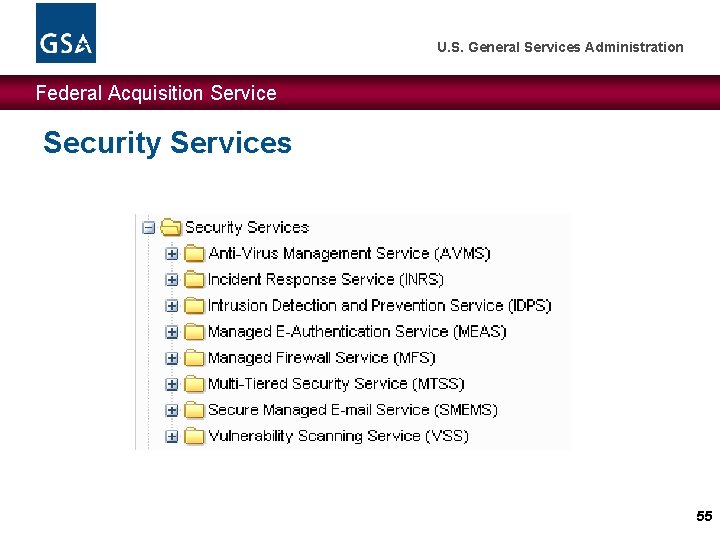The image size is (720, 540).
Task: Click the Secure Managed E-mail folder icon
Action: (x=194, y=410)
